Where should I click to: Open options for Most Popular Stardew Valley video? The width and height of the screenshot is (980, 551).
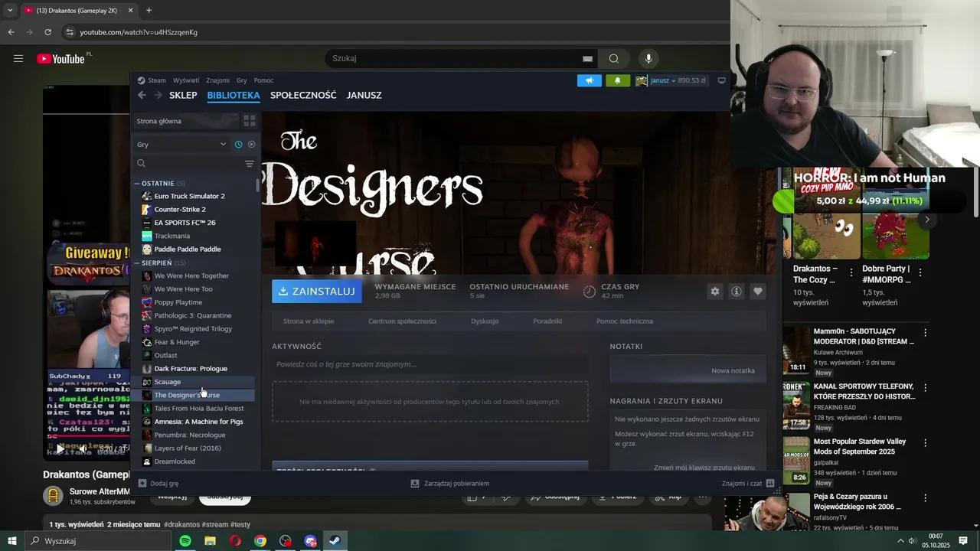(925, 443)
